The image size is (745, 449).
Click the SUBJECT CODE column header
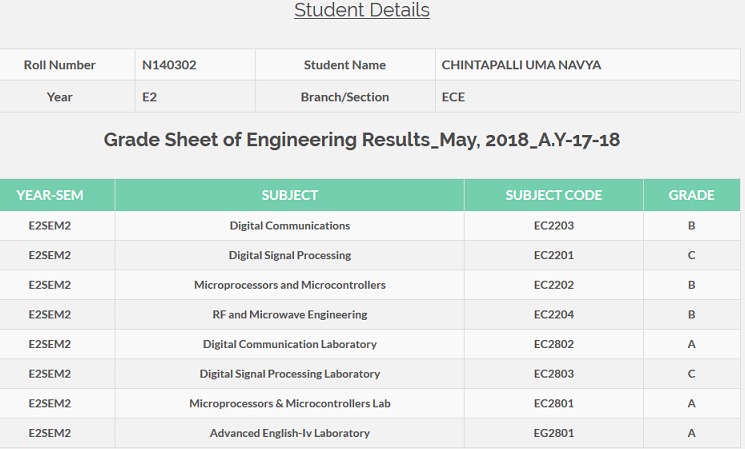[554, 195]
